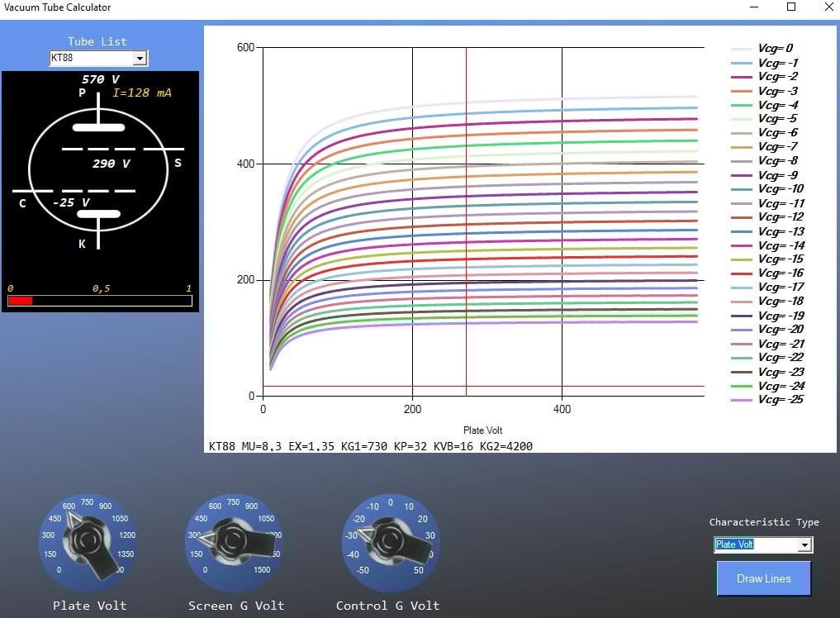
Task: Expand the Characteristic Type dropdown arrow
Action: coord(804,545)
